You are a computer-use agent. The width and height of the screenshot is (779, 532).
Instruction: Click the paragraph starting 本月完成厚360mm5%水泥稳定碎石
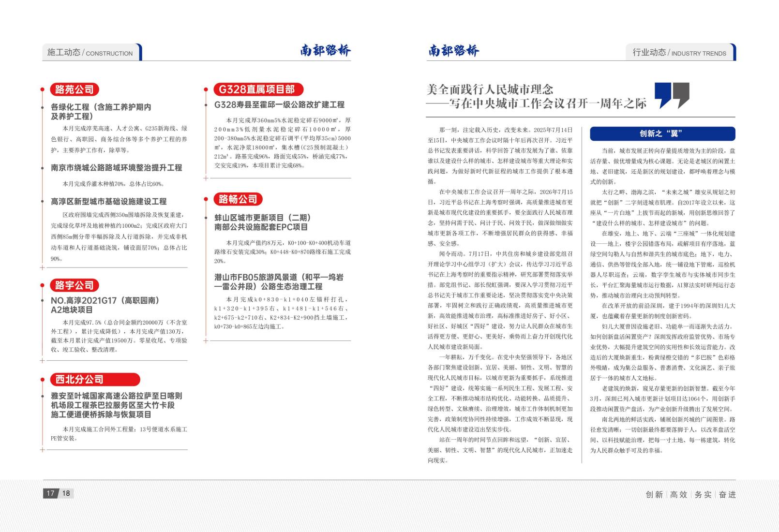point(283,143)
